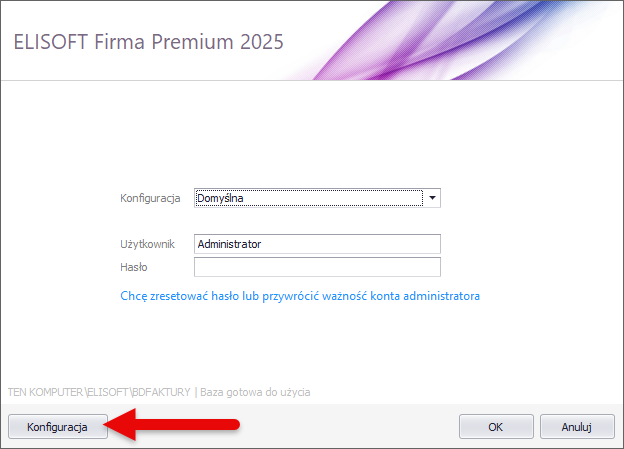Image resolution: width=624 pixels, height=449 pixels.
Task: Focus the empty Hasło password field
Action: tap(317, 267)
